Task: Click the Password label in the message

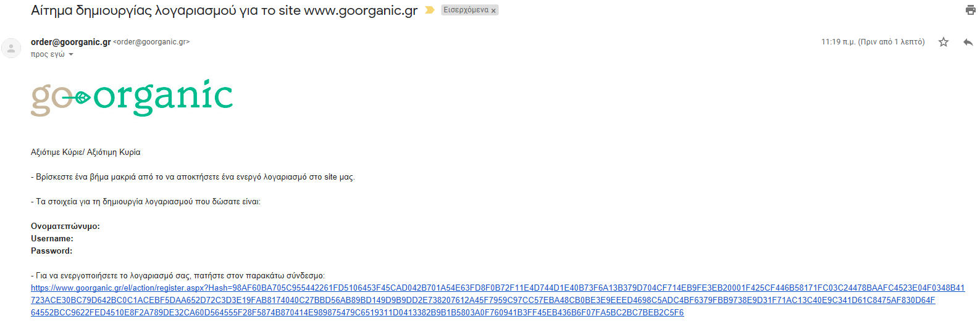Action: click(x=51, y=251)
